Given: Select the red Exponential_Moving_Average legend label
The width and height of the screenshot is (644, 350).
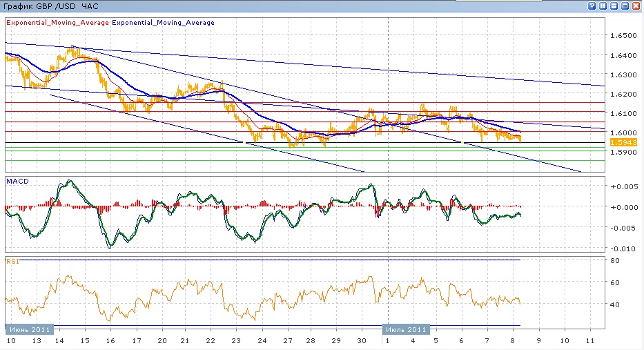Looking at the screenshot, I should point(58,23).
